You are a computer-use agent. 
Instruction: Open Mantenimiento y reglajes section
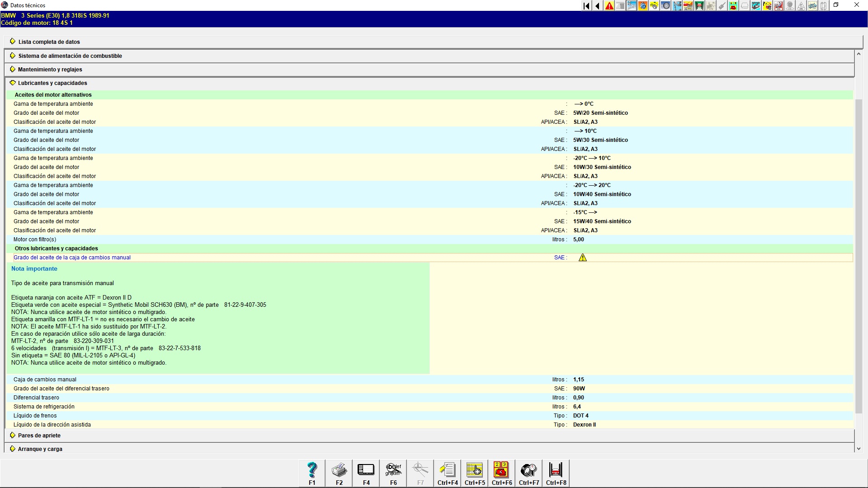(x=50, y=70)
